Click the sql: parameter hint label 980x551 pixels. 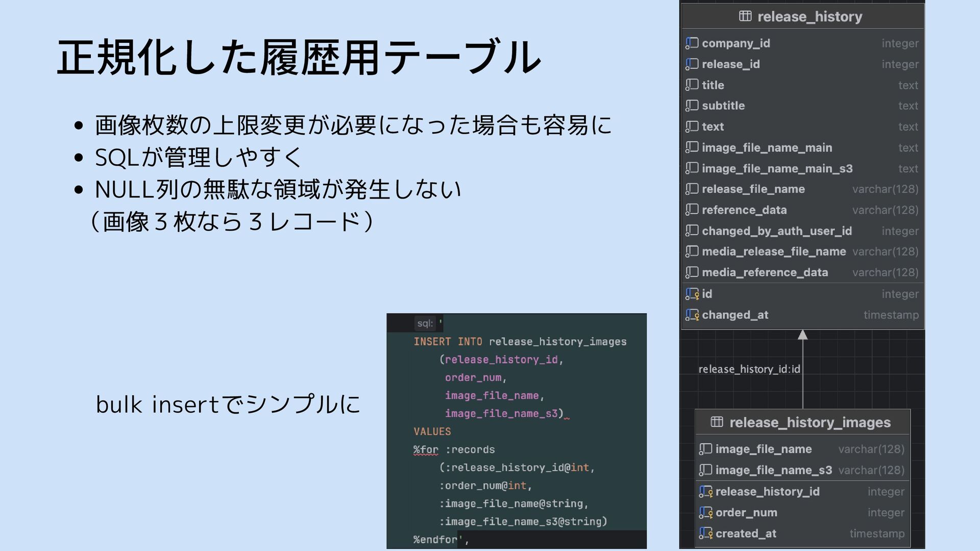(425, 323)
